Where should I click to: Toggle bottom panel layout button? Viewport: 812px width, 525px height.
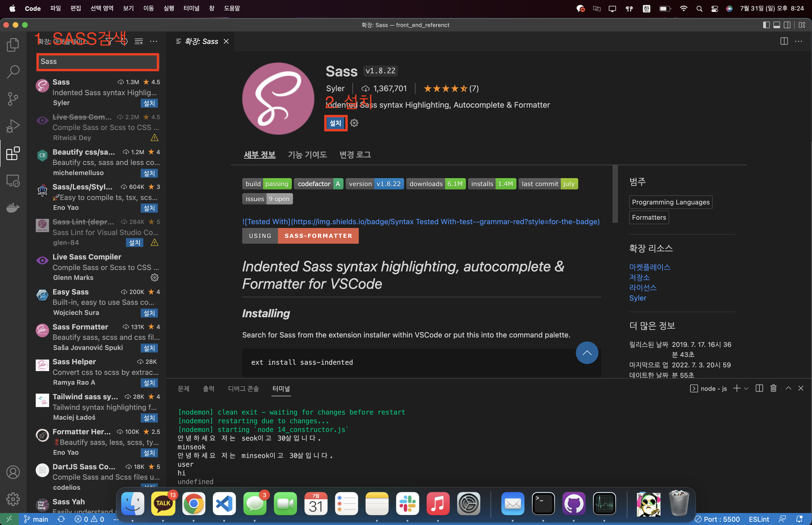[777, 25]
